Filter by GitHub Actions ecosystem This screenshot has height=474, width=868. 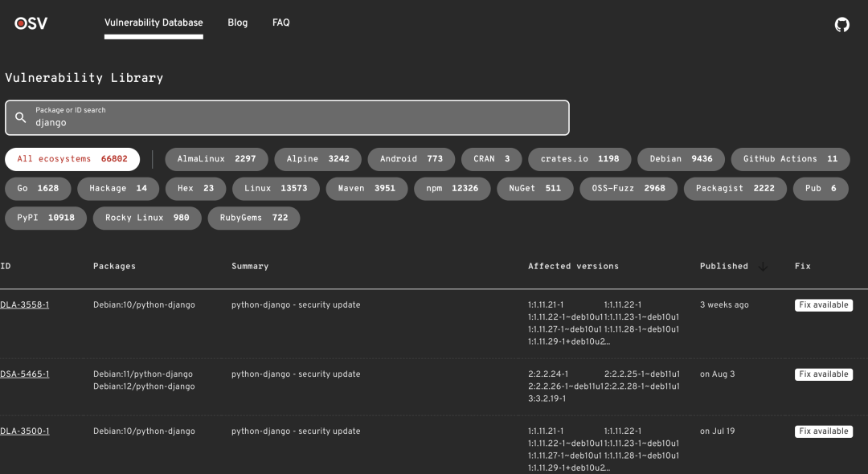pyautogui.click(x=791, y=159)
